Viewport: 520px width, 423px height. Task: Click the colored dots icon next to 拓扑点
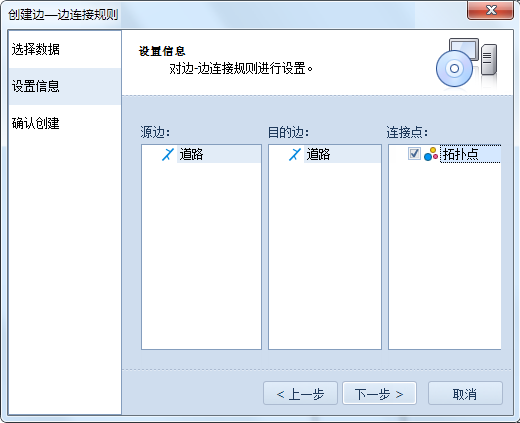431,154
